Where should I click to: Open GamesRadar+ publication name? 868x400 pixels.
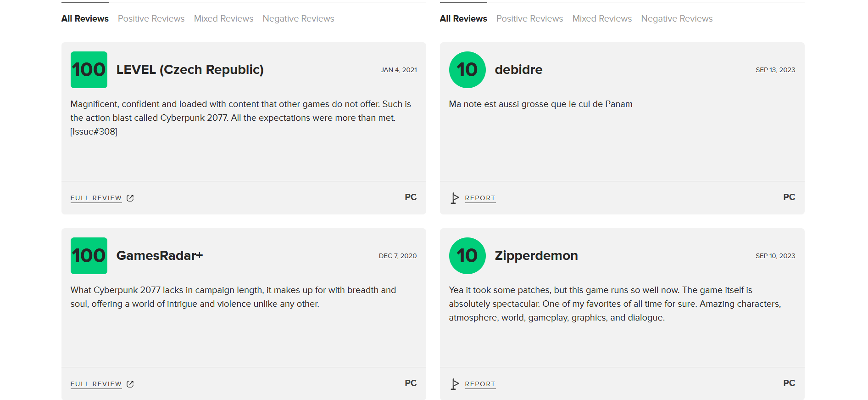pos(160,255)
